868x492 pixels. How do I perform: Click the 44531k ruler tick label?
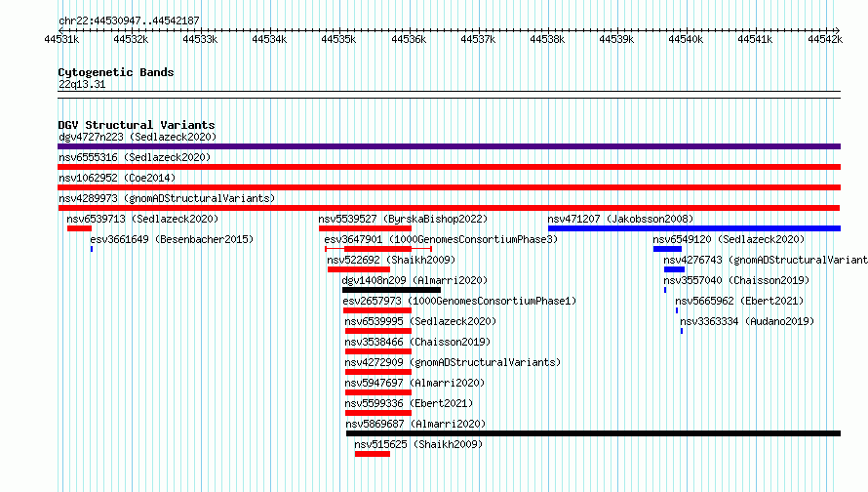(62, 39)
